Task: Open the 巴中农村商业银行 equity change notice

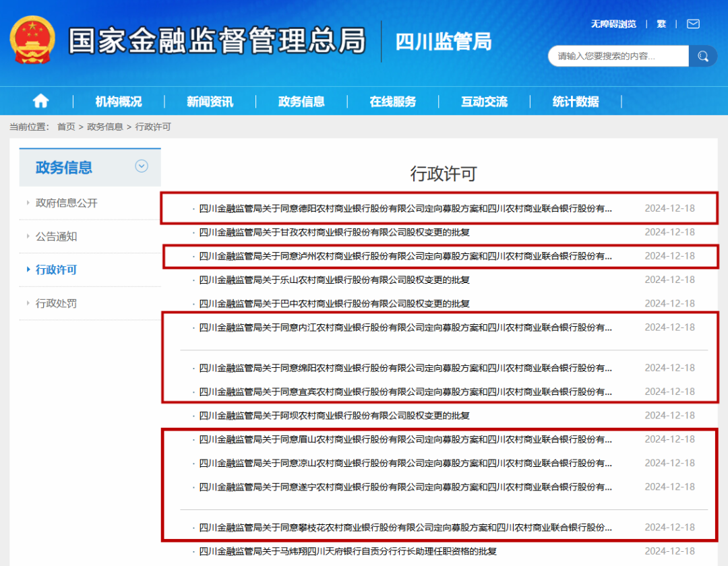Action: [x=334, y=303]
